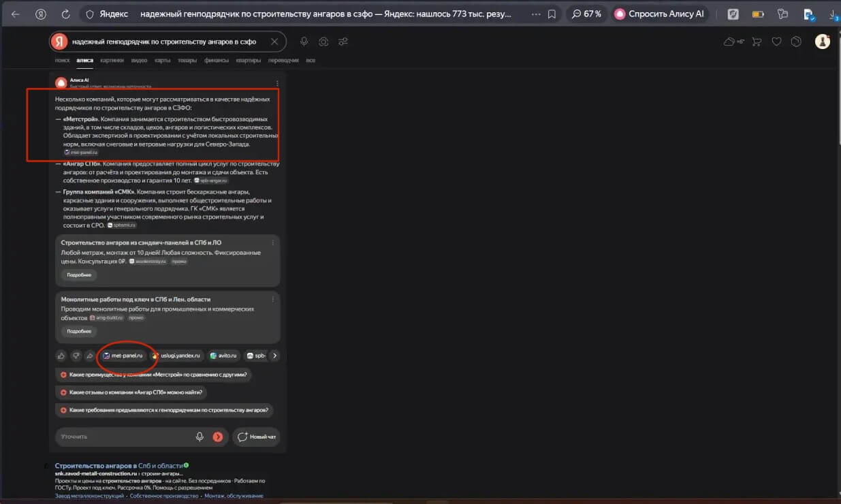Open the met-panel.ru source chip

pos(123,356)
